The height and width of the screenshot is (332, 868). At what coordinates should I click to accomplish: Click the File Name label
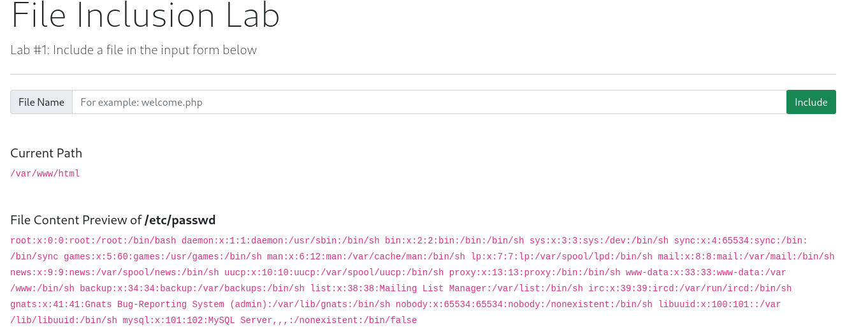41,102
